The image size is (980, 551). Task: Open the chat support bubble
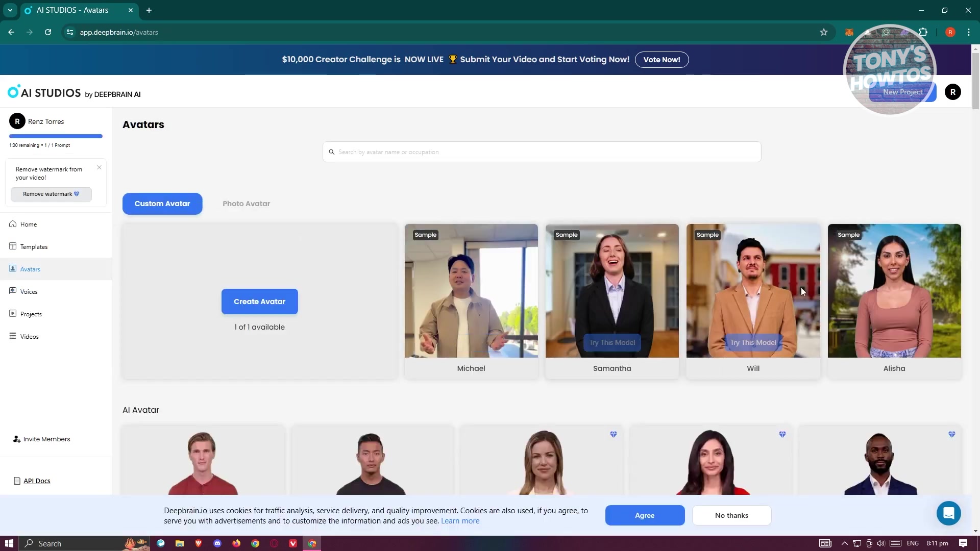[948, 513]
